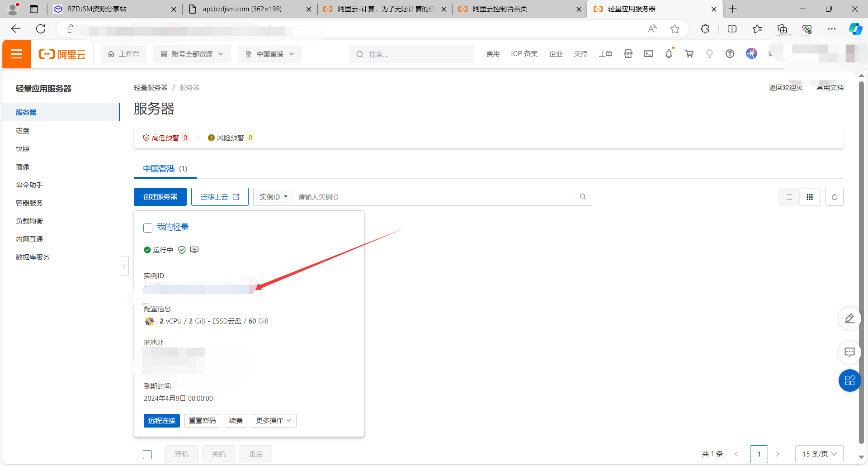This screenshot has height=466, width=868.
Task: Open the blue apps floating button
Action: tap(849, 380)
